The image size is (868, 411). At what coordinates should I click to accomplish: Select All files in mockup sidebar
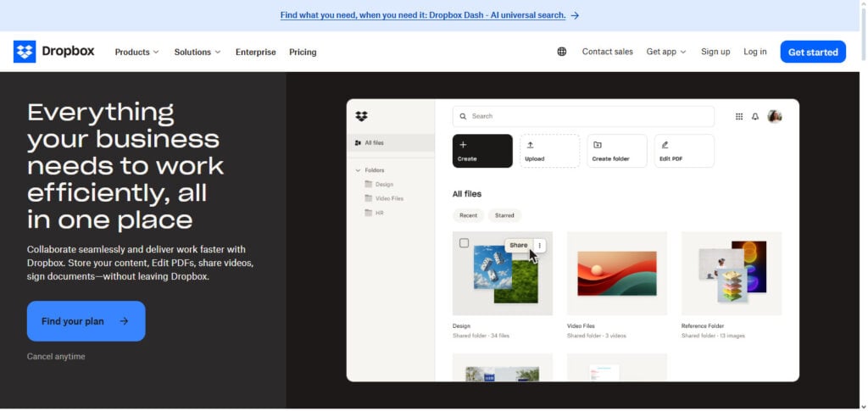tap(391, 142)
